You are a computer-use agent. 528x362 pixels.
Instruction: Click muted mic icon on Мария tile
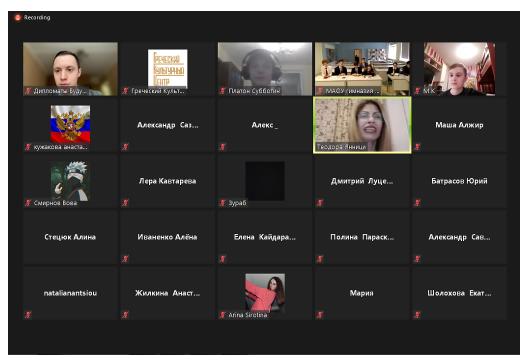tap(320, 315)
